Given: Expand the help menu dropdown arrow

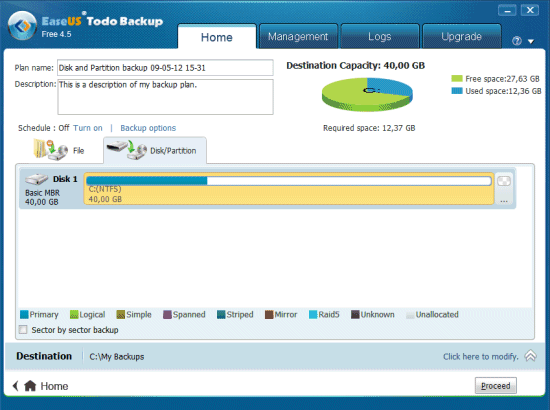Looking at the screenshot, I should (531, 41).
